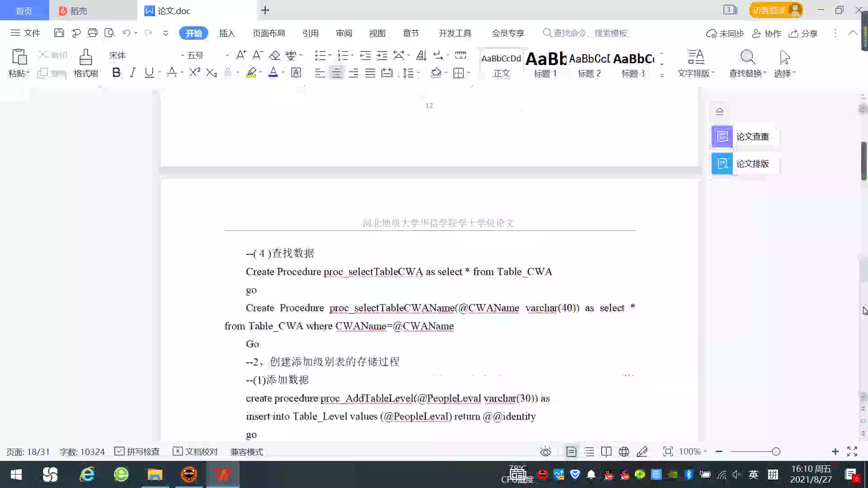This screenshot has width=868, height=488.
Task: Open File Explorer from the taskbar
Action: click(x=155, y=474)
